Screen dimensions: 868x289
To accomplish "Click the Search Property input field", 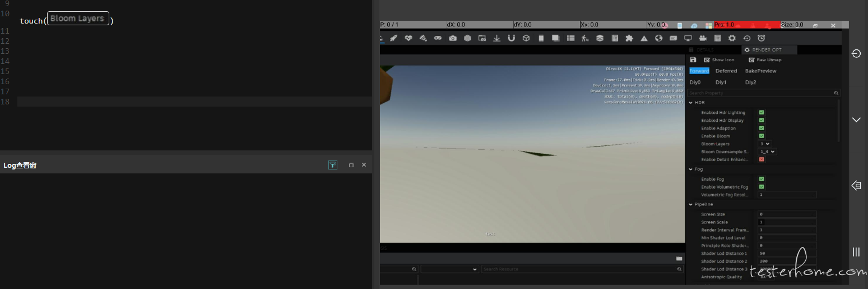I will point(763,93).
